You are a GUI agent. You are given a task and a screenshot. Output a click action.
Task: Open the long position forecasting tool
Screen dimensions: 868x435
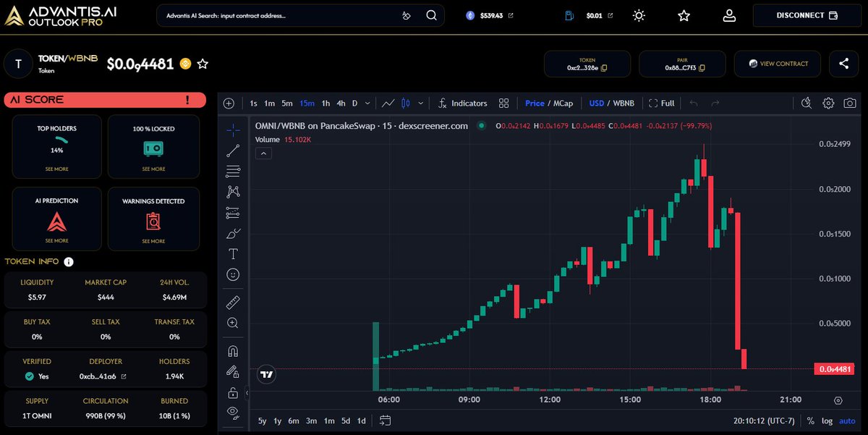pyautogui.click(x=233, y=213)
